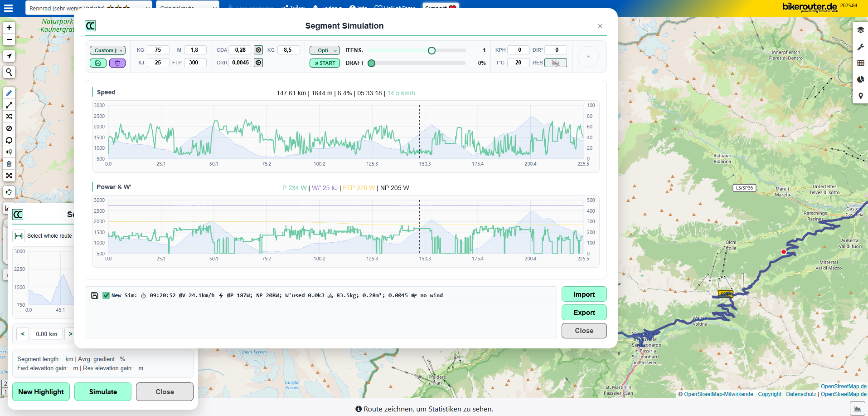This screenshot has height=416, width=868.
Task: Open the hamburger main menu
Action: point(8,8)
